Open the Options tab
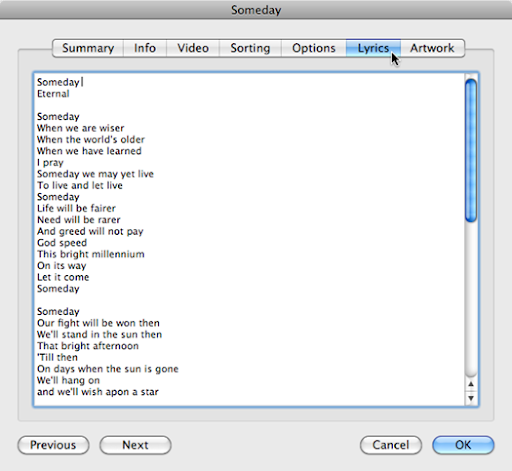The image size is (512, 471). tap(314, 48)
